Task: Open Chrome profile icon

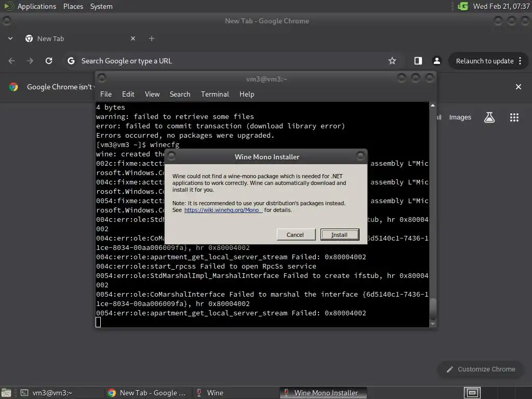Action: point(436,61)
